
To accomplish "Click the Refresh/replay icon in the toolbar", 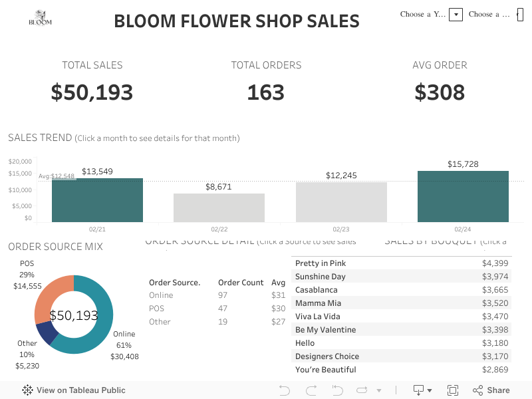I will click(362, 390).
